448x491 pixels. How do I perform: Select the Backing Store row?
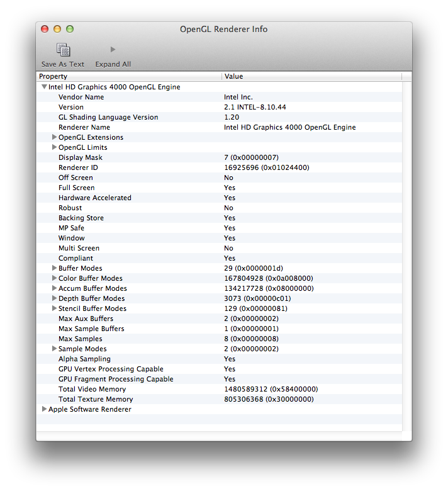click(219, 218)
